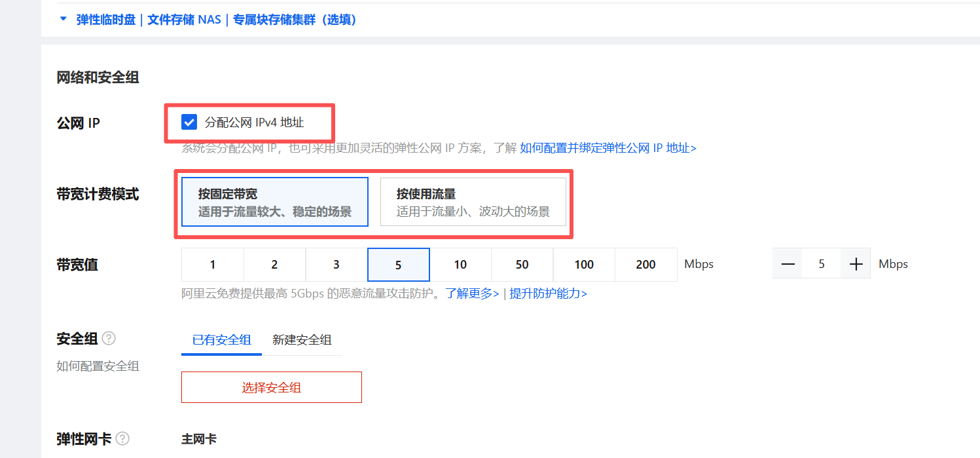Click the bandwidth value input field

coord(822,264)
